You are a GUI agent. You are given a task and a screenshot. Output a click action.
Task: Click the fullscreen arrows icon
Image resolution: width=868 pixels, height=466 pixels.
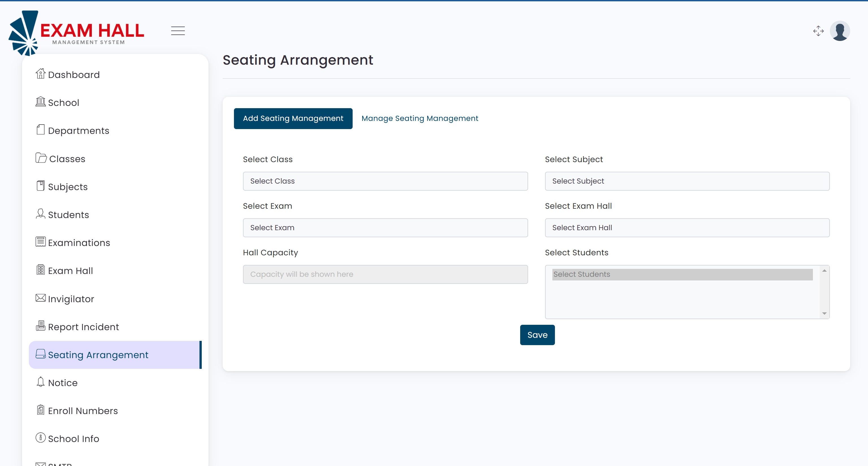point(818,31)
